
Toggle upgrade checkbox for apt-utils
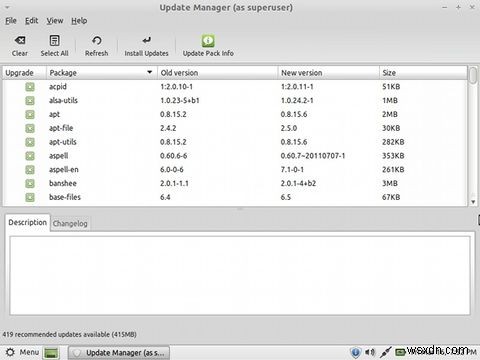[x=30, y=142]
